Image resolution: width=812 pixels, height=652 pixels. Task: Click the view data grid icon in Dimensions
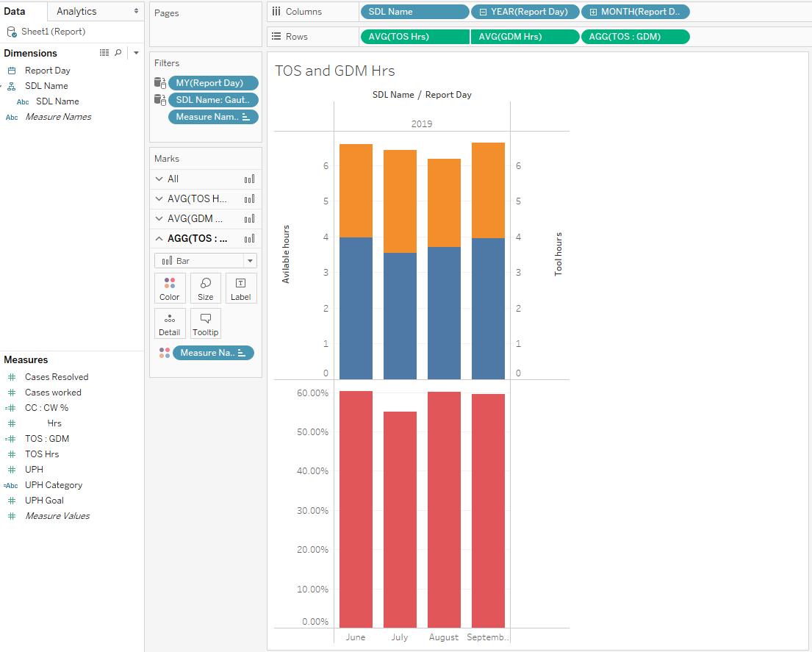tap(104, 53)
